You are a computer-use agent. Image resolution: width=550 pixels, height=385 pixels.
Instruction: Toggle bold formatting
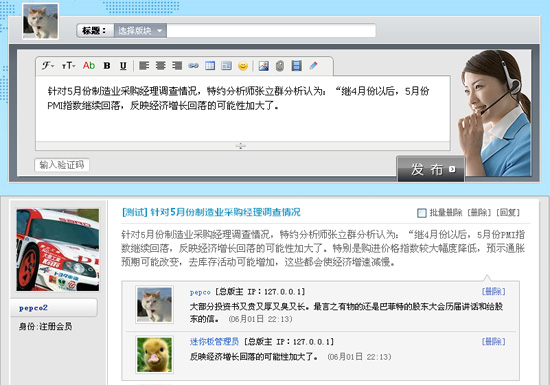(107, 66)
